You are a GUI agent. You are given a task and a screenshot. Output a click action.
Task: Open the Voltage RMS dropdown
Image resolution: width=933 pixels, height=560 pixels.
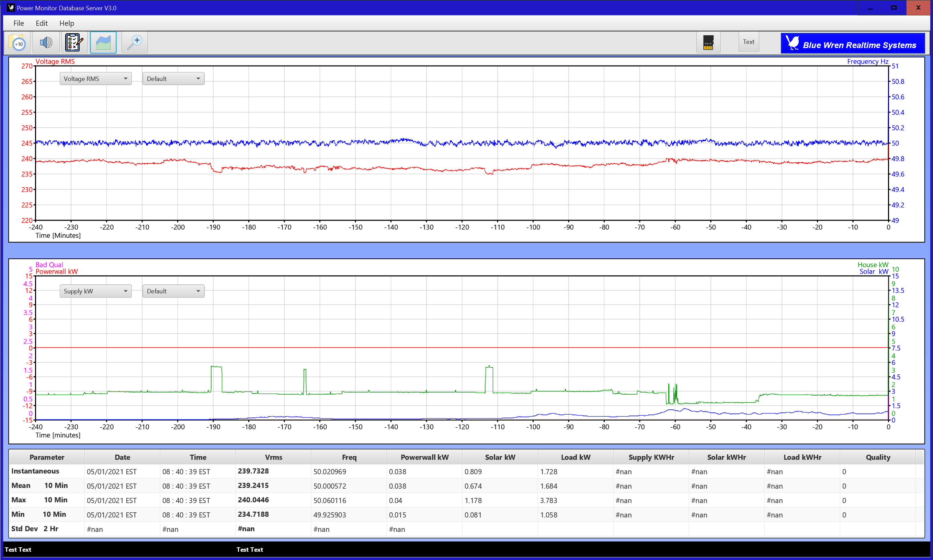[95, 79]
